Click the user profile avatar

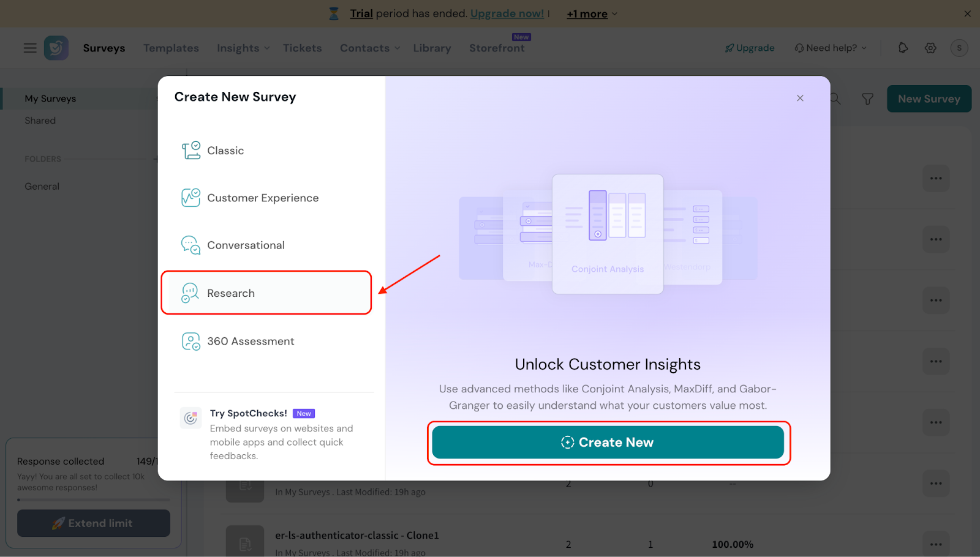(959, 48)
